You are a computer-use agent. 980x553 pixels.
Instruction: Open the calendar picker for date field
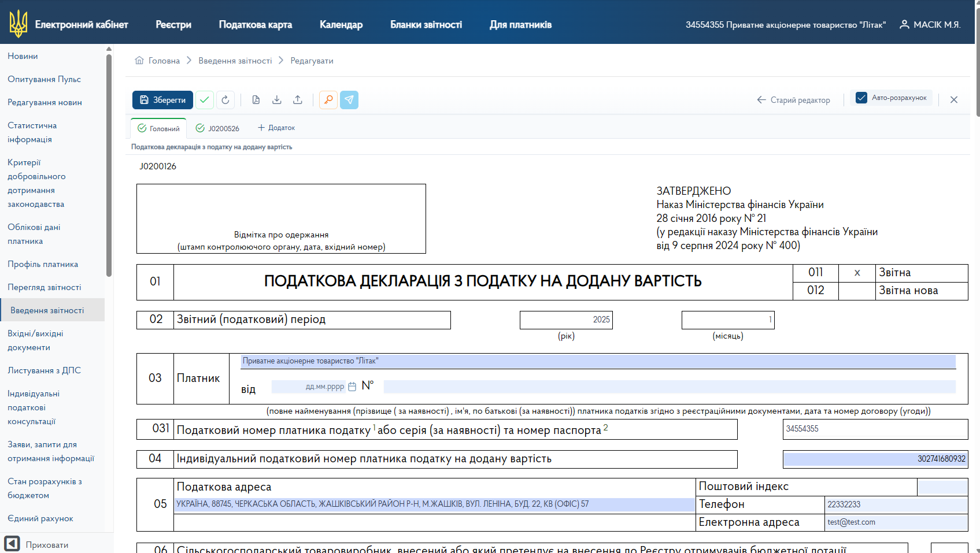pos(352,387)
